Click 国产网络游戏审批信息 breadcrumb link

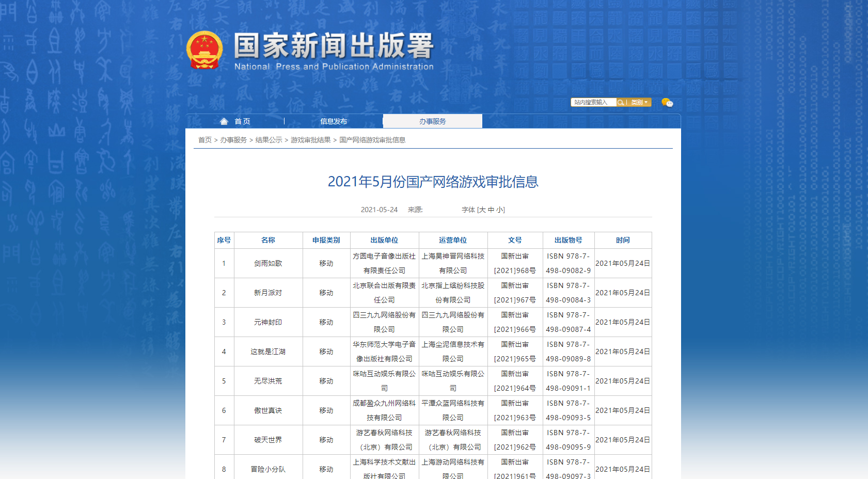pos(372,140)
